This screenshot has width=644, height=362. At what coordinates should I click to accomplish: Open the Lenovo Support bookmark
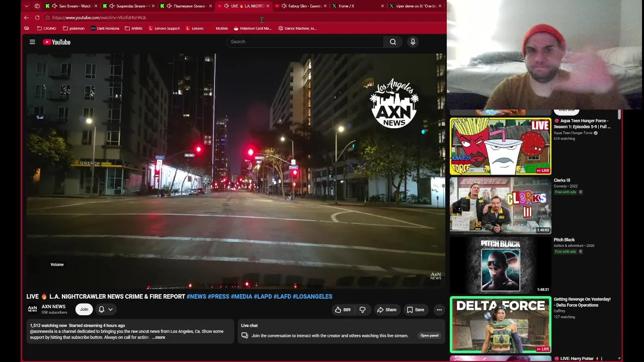click(164, 28)
